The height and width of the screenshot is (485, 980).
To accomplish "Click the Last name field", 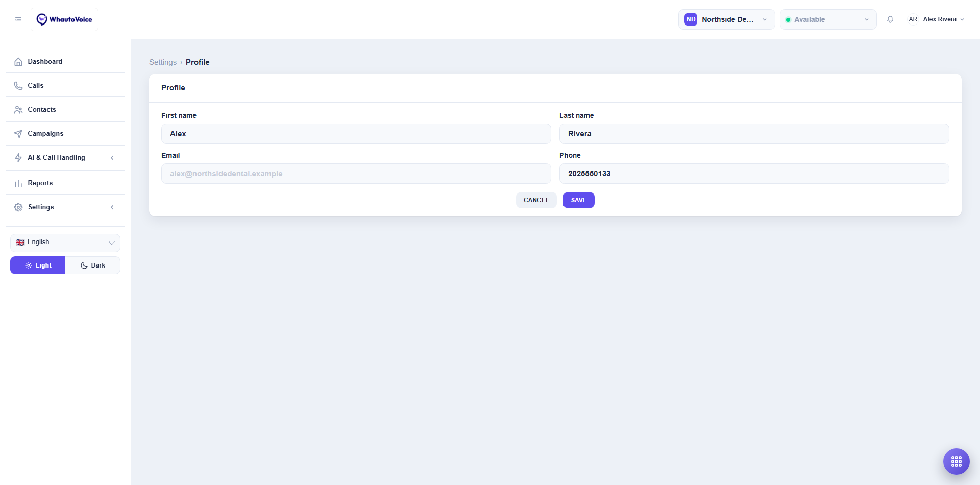I will click(x=754, y=134).
